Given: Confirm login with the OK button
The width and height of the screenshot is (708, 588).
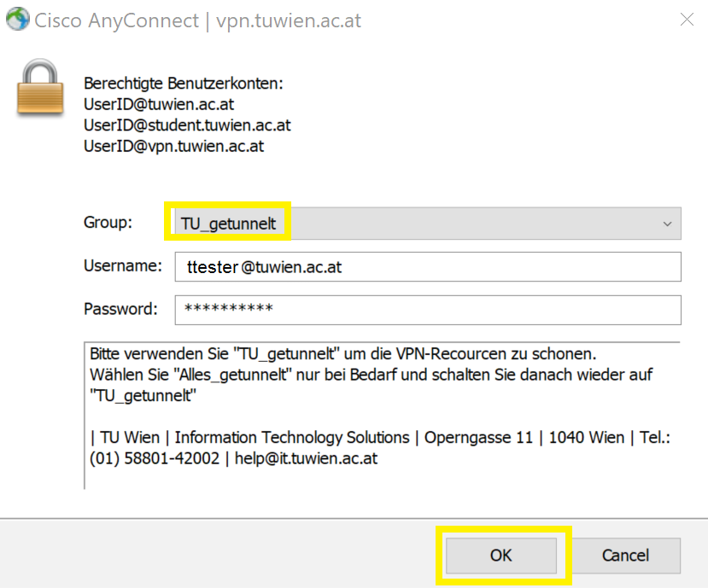Looking at the screenshot, I should [x=501, y=556].
